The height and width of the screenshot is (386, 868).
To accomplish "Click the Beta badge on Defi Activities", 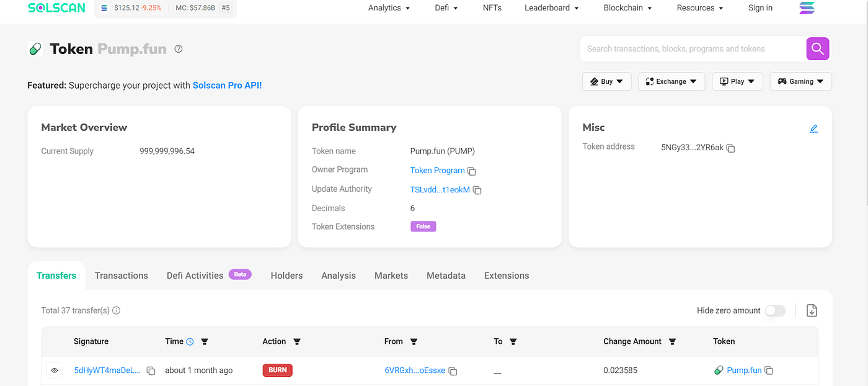I will click(x=240, y=274).
